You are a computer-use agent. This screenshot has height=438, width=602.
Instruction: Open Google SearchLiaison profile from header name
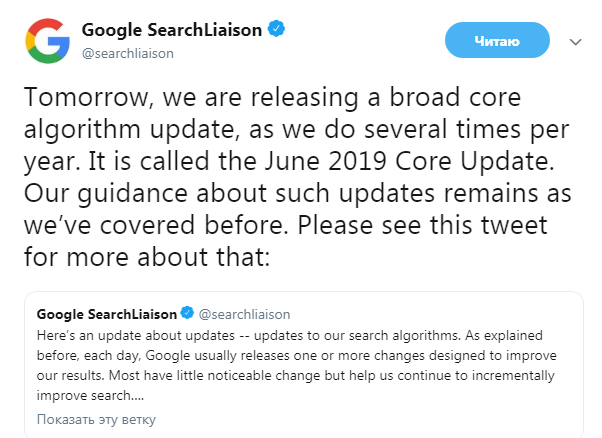(171, 30)
